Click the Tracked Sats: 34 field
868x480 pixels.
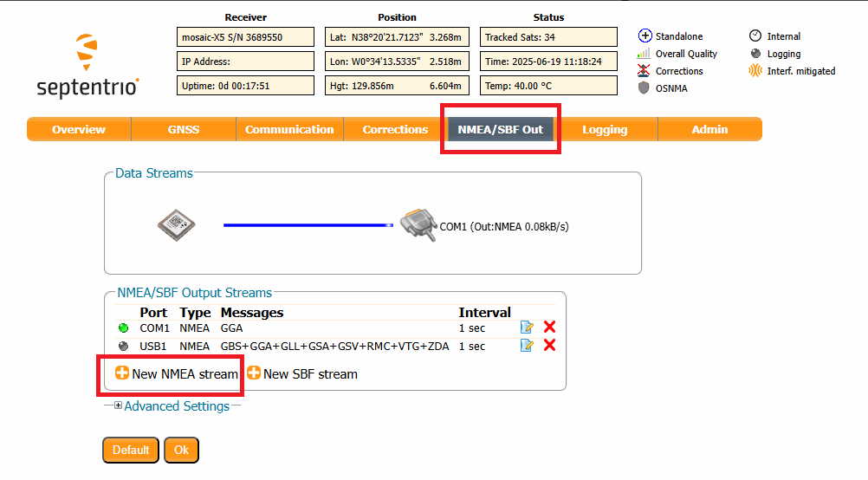pyautogui.click(x=548, y=37)
